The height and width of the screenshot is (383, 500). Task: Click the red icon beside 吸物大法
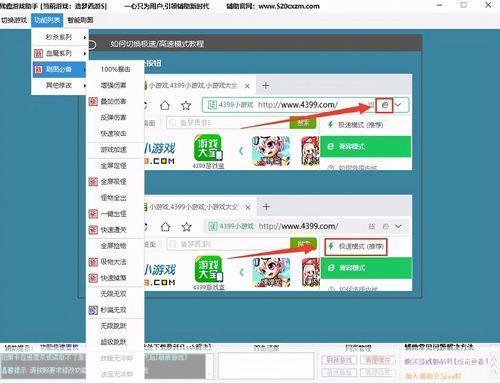pyautogui.click(x=93, y=262)
